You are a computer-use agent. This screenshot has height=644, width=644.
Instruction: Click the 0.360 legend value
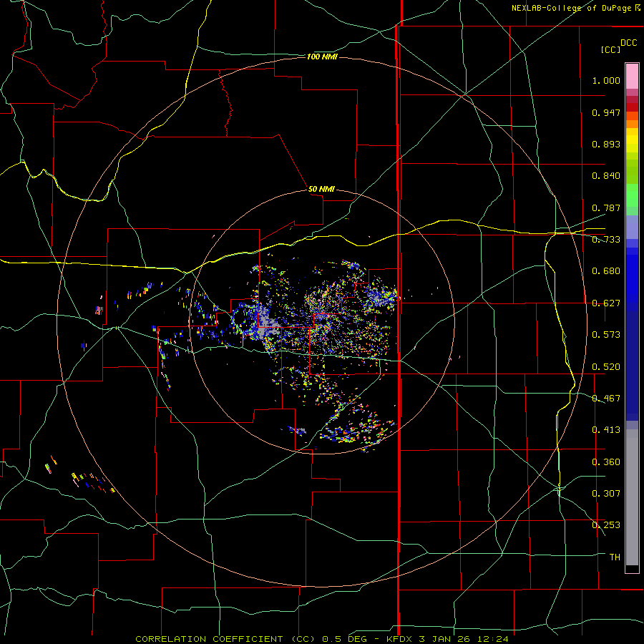point(606,462)
